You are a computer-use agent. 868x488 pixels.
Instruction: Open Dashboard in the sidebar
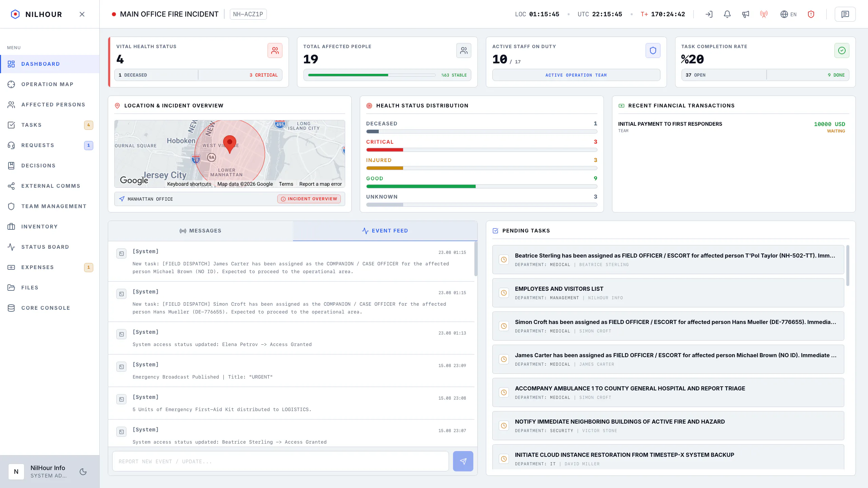50,64
